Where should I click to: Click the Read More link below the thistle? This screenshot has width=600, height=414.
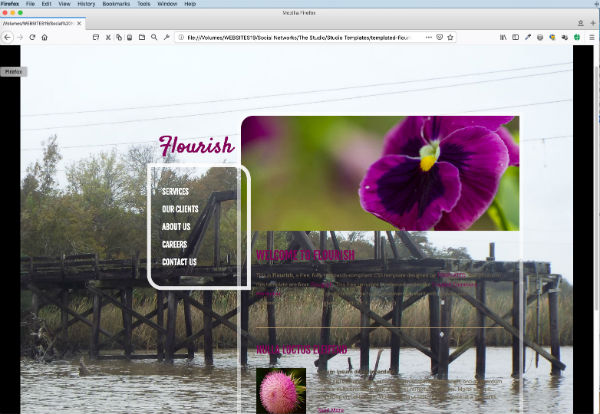pos(331,410)
